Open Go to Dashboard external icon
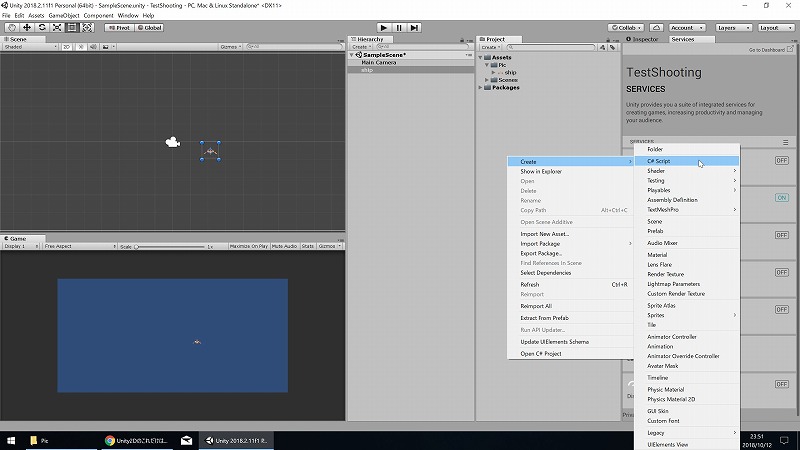Viewport: 800px width, 450px height. pos(790,49)
